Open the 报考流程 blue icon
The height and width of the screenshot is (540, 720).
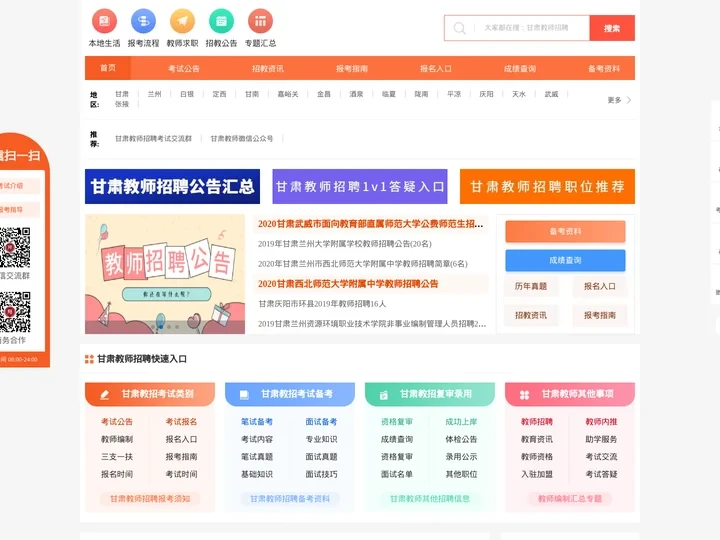coord(143,21)
